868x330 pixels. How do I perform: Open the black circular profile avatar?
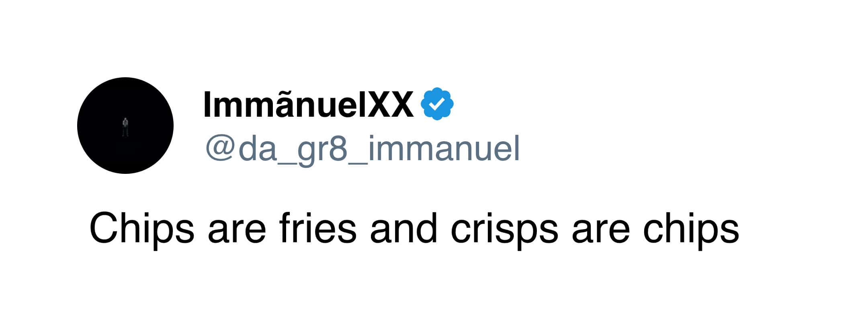pos(125,125)
